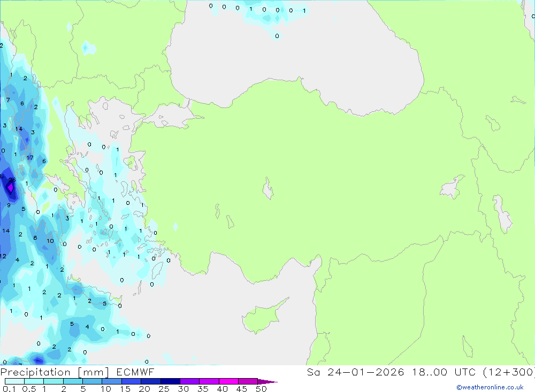Click the "Sa" weekday abbreviation
This screenshot has width=535, height=392.
pyautogui.click(x=313, y=372)
